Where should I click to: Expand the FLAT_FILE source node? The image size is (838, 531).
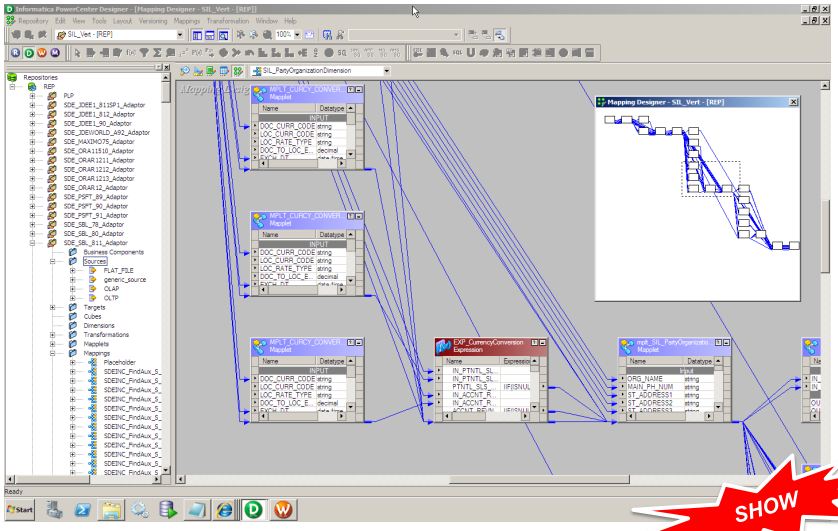73,271
